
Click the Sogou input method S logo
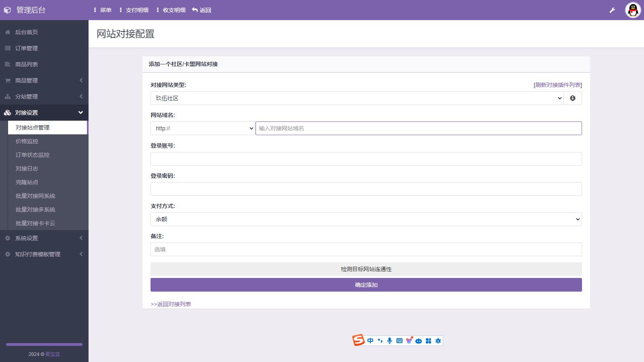(358, 340)
